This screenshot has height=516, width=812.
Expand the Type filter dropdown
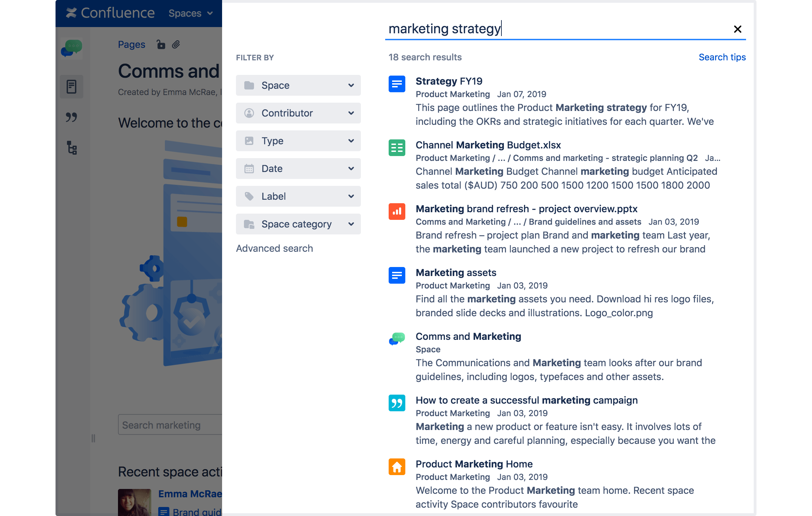pos(298,140)
